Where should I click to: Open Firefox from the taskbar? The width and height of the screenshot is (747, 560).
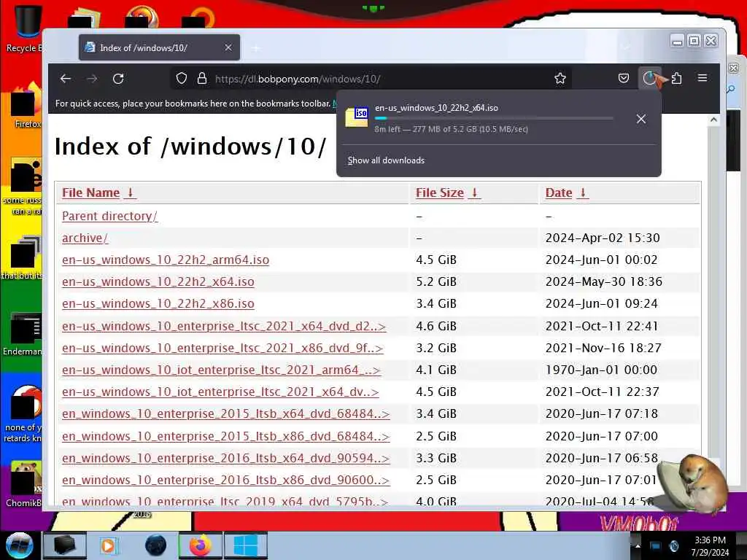(x=201, y=545)
